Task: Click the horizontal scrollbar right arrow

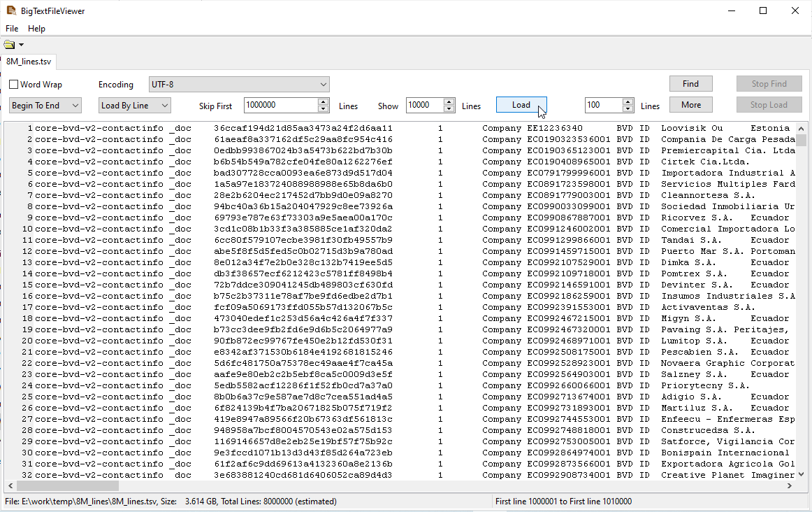Action: coord(790,485)
